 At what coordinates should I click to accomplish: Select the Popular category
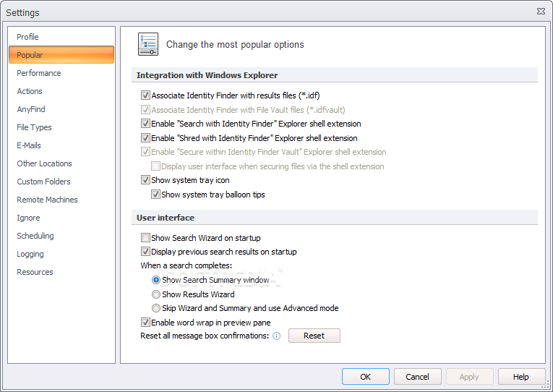(x=61, y=55)
